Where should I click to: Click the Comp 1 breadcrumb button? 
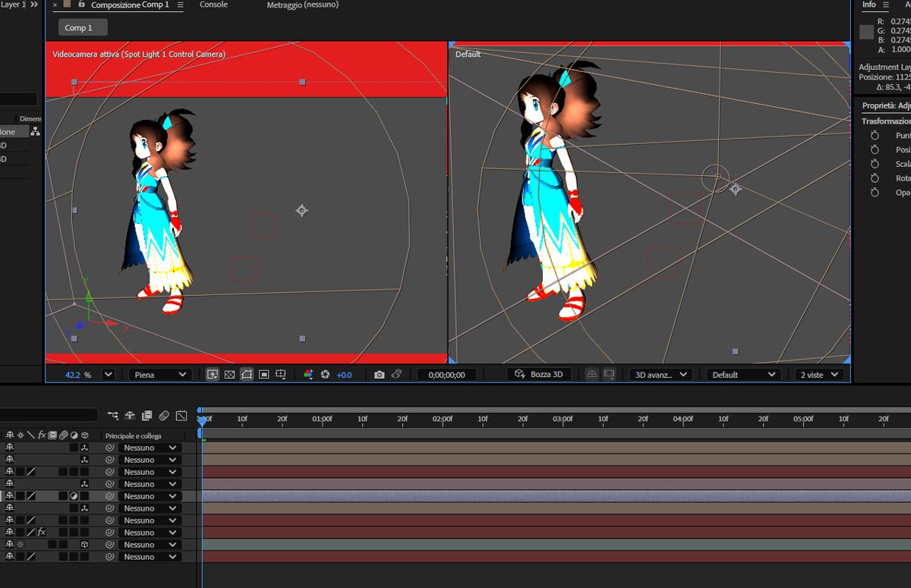coord(83,28)
